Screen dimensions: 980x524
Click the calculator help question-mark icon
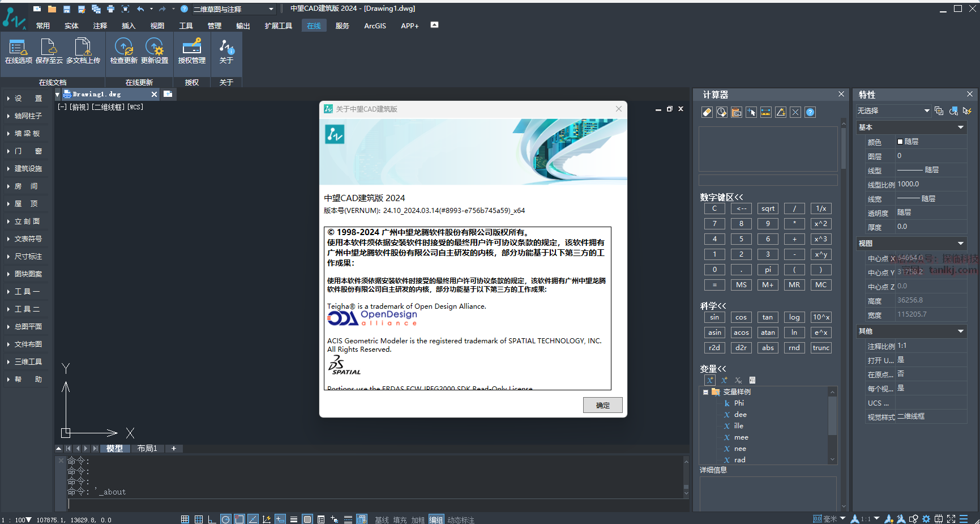tap(810, 112)
